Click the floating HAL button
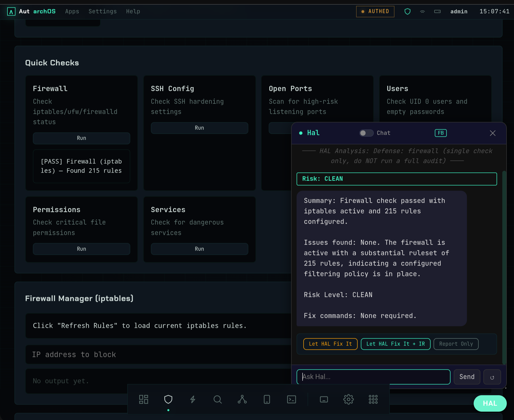 pyautogui.click(x=490, y=403)
